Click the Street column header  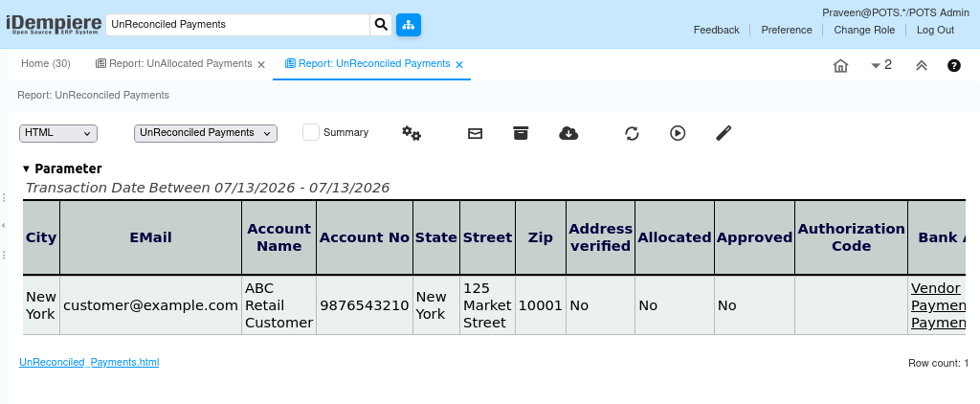point(487,237)
